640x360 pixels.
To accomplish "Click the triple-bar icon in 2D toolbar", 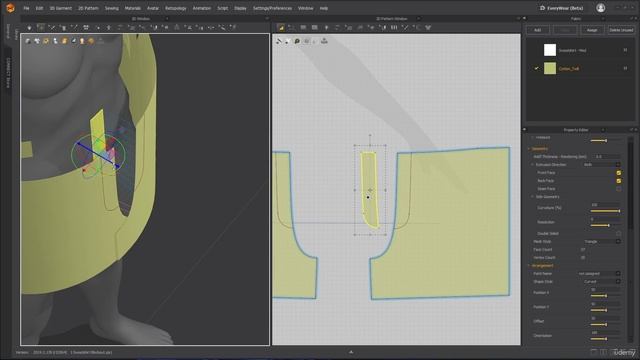I will click(x=394, y=27).
